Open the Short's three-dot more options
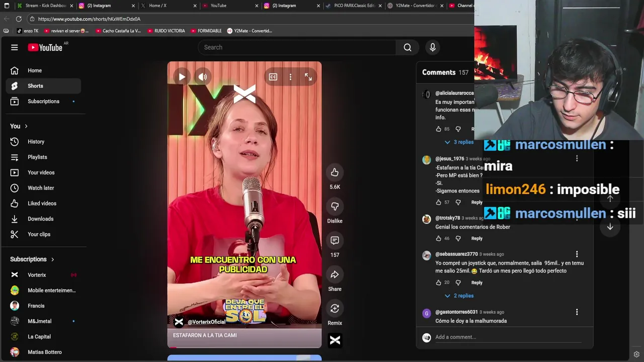The width and height of the screenshot is (644, 362). [x=290, y=77]
